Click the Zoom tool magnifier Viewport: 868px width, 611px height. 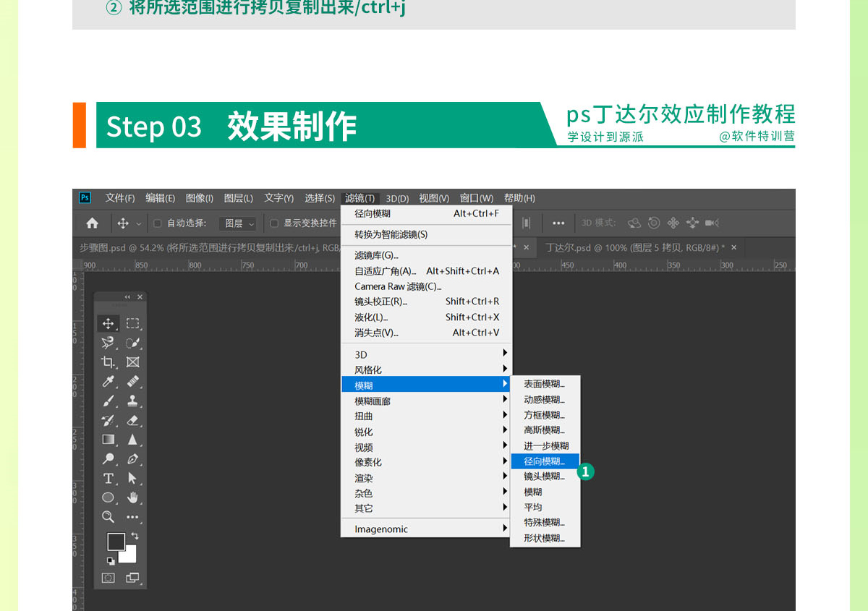pos(108,517)
